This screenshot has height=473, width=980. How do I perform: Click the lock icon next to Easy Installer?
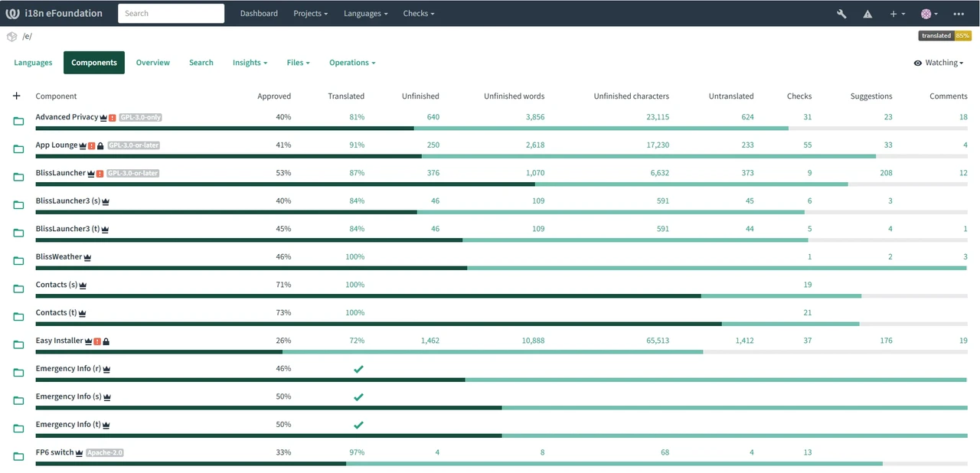[106, 341]
